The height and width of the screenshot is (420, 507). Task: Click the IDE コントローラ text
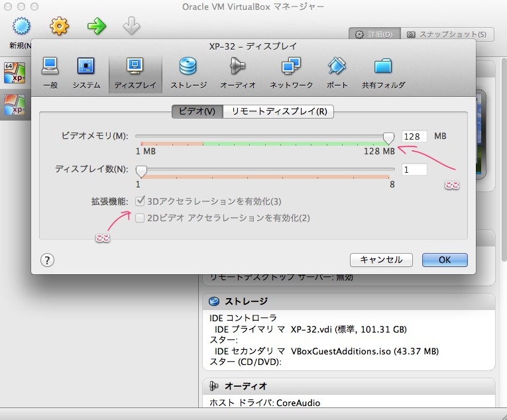(x=243, y=318)
